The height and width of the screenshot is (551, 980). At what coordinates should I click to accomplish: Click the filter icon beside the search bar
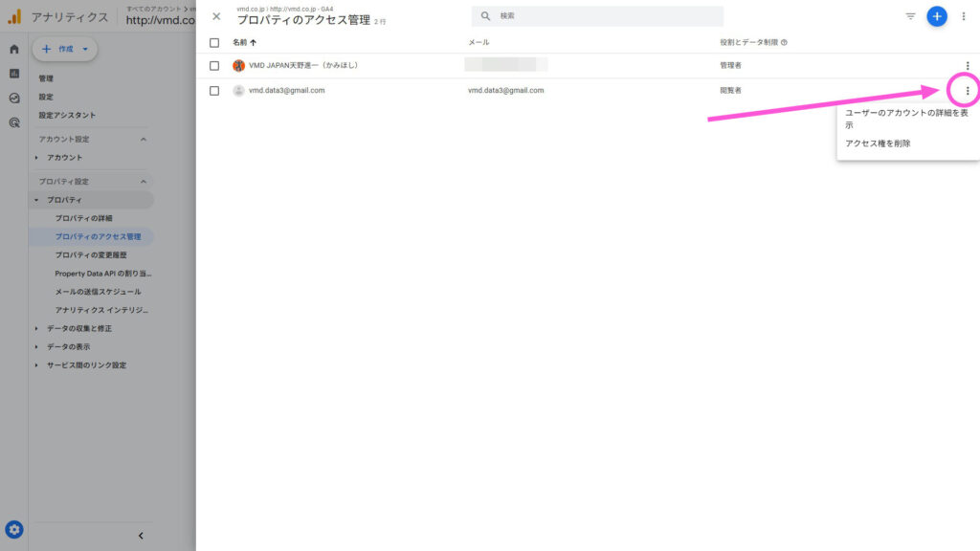coord(910,16)
